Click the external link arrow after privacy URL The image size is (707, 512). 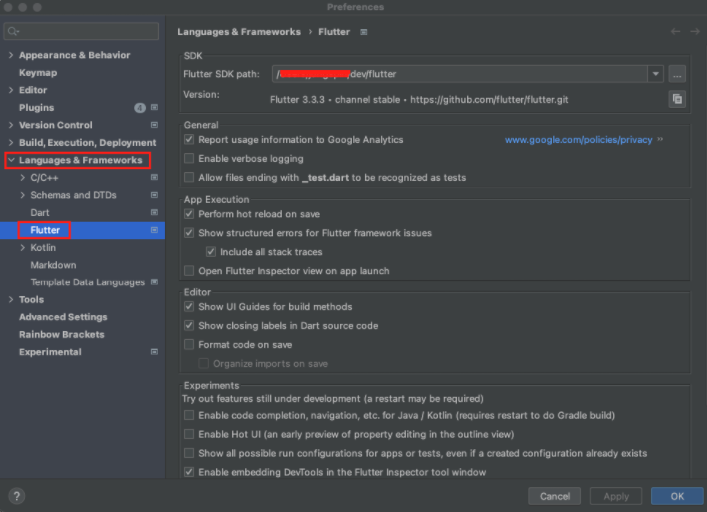(660, 140)
